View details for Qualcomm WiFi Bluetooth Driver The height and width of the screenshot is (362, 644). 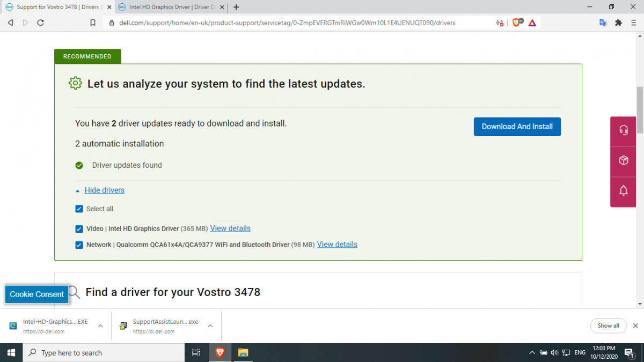pos(337,245)
